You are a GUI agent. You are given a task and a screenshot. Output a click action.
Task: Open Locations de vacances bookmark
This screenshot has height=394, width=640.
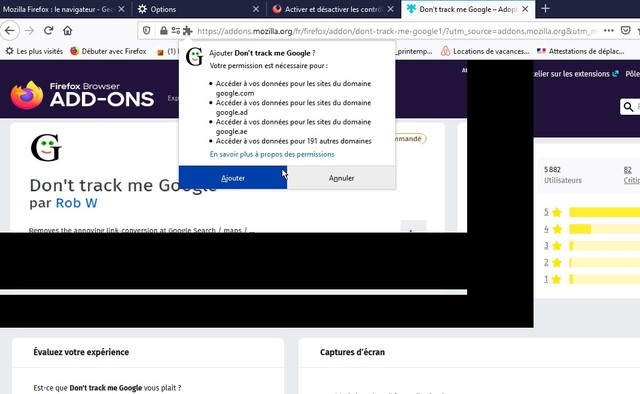(485, 51)
